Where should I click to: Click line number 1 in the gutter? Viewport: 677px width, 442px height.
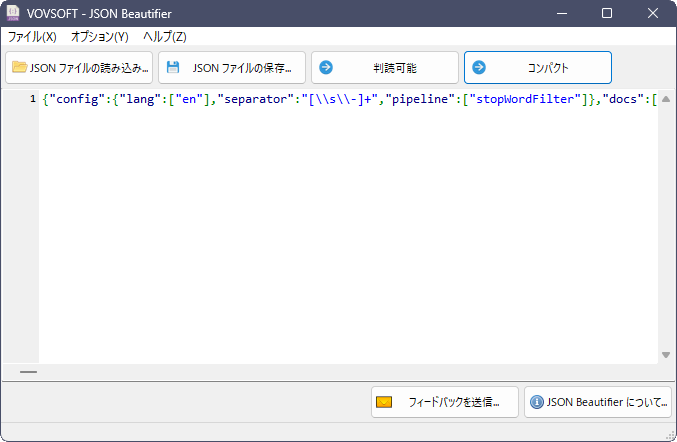click(x=33, y=99)
